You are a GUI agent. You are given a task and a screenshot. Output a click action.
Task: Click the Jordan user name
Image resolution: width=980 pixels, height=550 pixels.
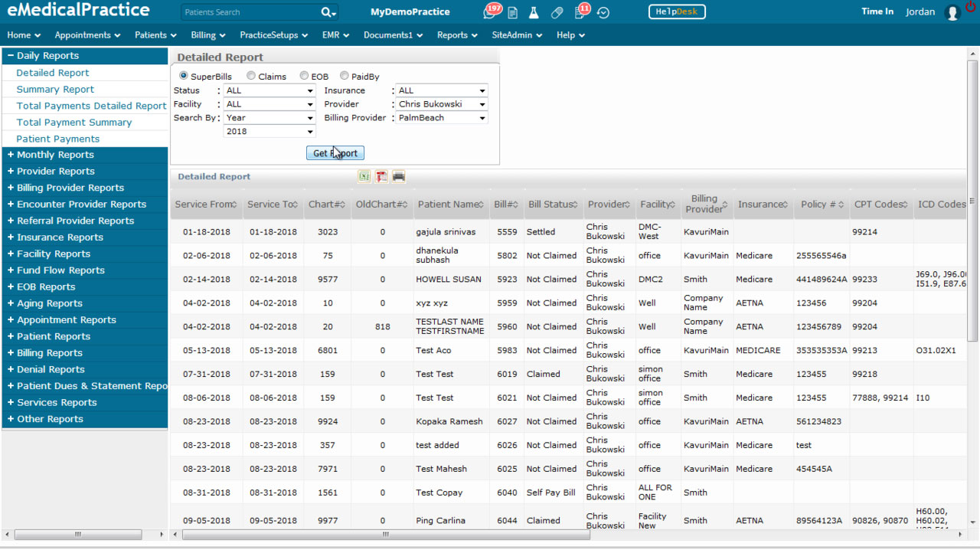point(920,12)
